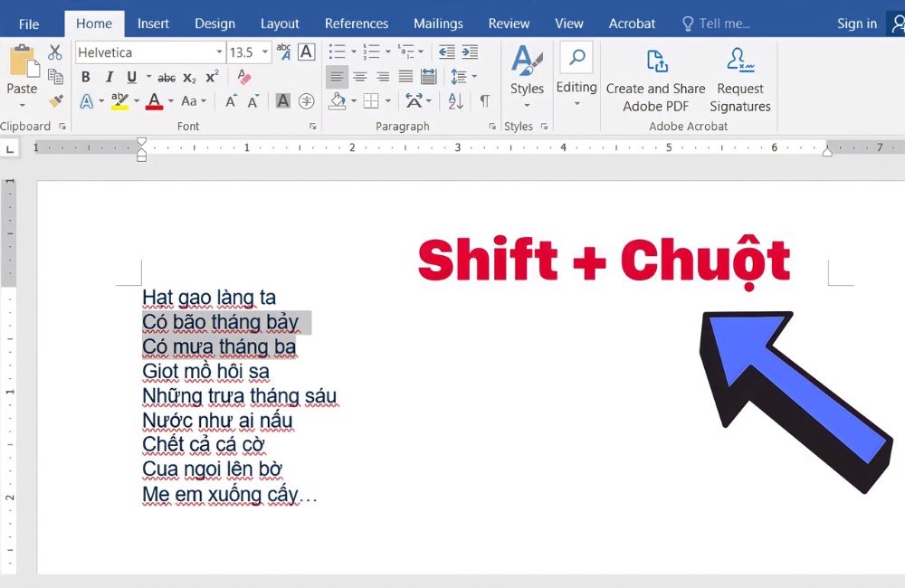Open the Helvetica font name dropdown
Image resolution: width=905 pixels, height=588 pixels.
pyautogui.click(x=219, y=52)
